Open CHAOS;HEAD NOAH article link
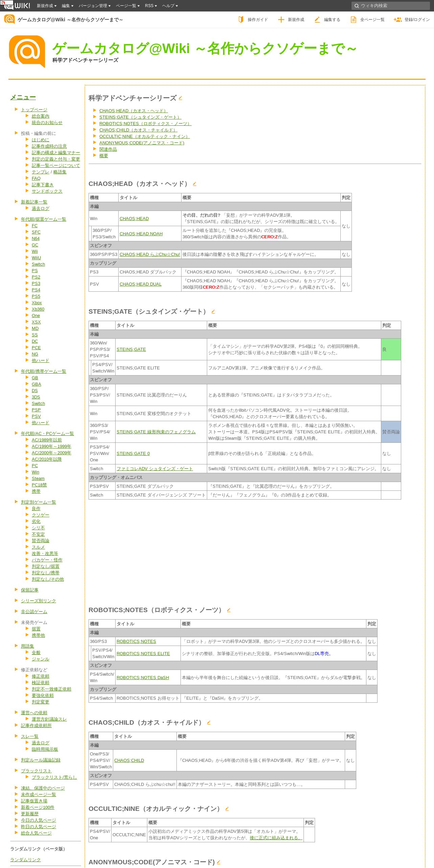434x868 pixels. 141,234
